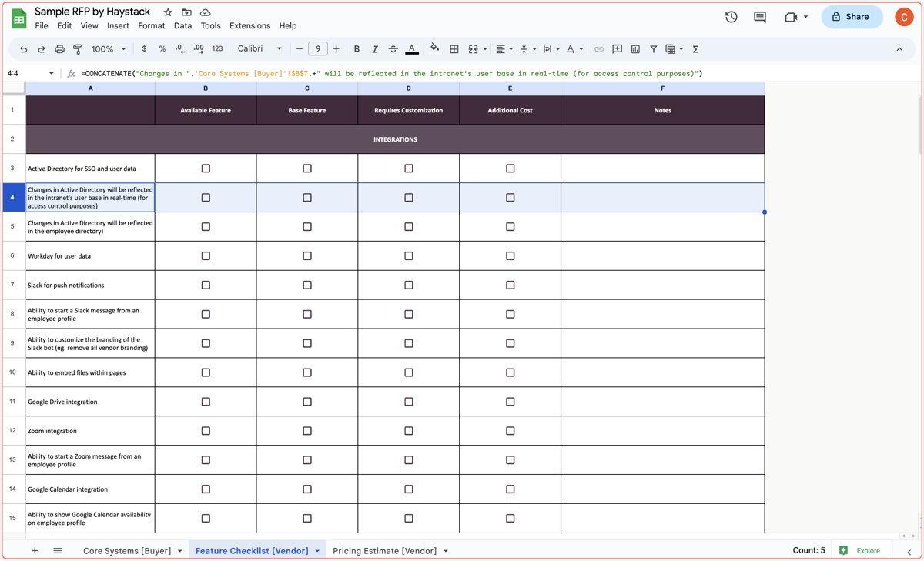Decrease font size with minus button
Viewport: 924px width, 561px height.
click(x=300, y=49)
